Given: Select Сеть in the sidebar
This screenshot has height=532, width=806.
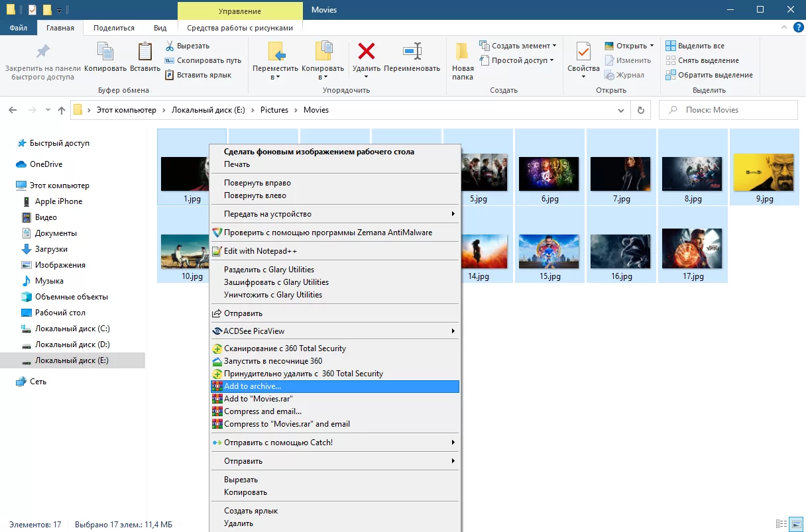Looking at the screenshot, I should [x=32, y=382].
